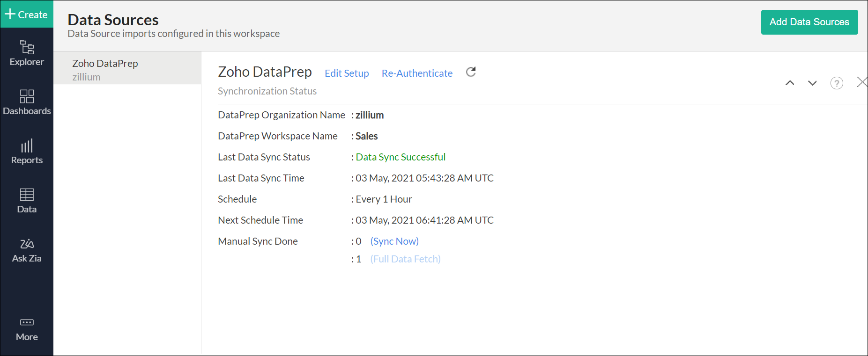The height and width of the screenshot is (356, 868).
Task: Click the up chevron for previous source
Action: pos(790,83)
